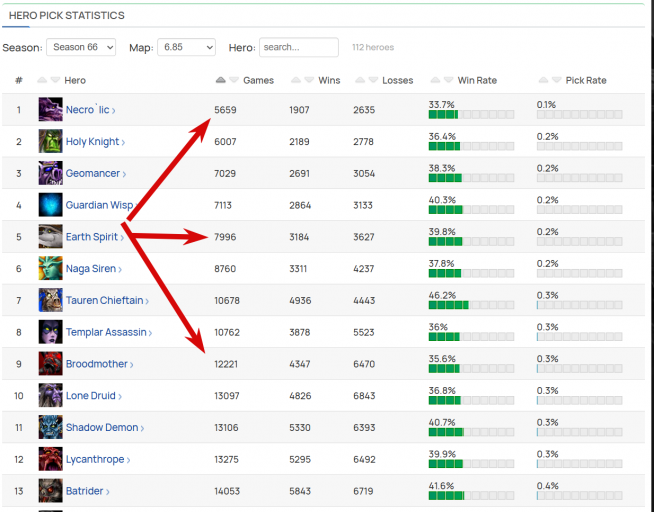Click the 112 heroes count text
The image size is (654, 512).
[373, 48]
